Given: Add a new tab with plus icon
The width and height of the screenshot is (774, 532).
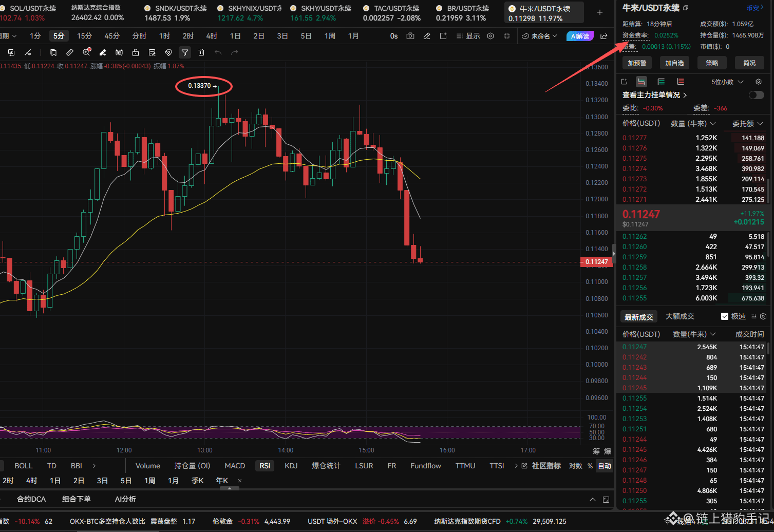Looking at the screenshot, I should point(600,12).
